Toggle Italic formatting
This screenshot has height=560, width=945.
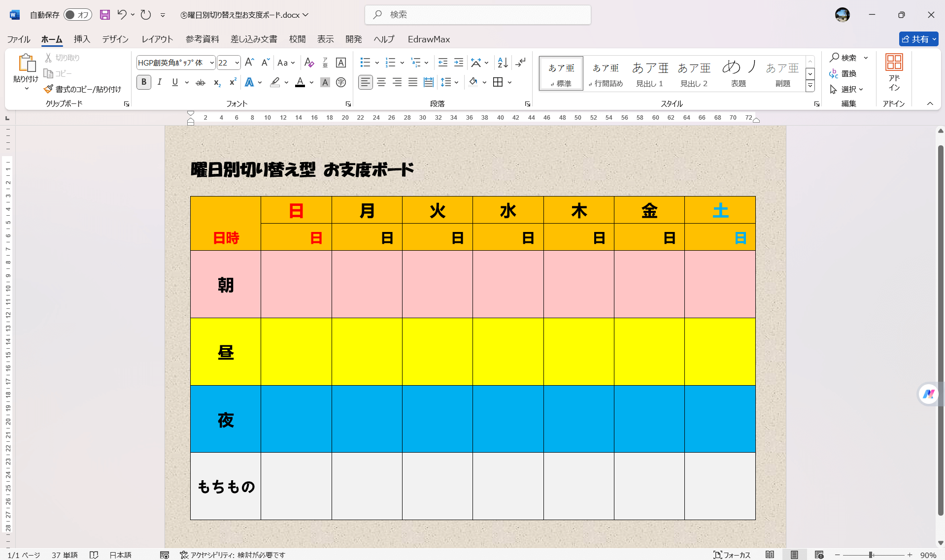pyautogui.click(x=159, y=82)
